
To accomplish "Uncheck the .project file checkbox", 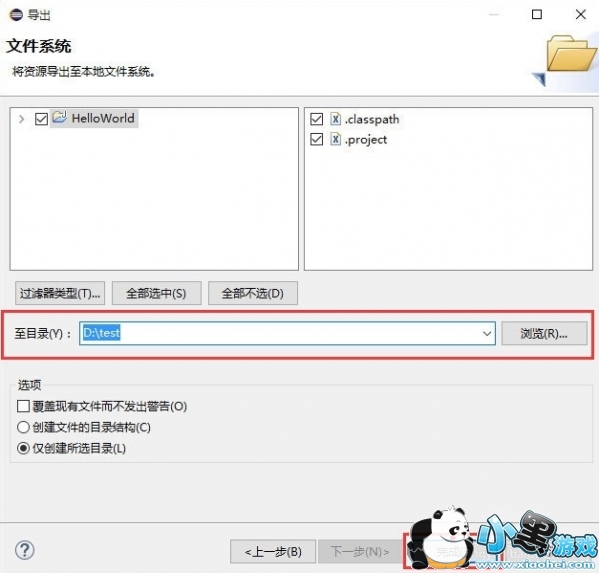I will pyautogui.click(x=316, y=139).
